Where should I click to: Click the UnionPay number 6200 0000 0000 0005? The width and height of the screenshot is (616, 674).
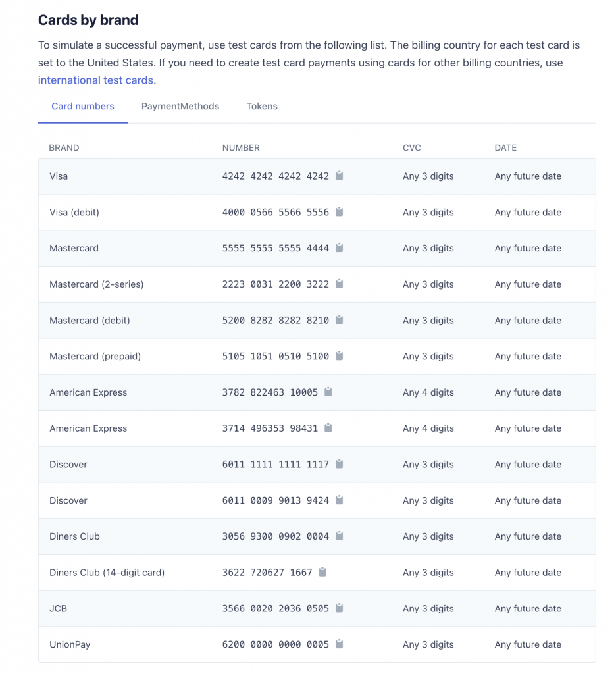point(276,644)
